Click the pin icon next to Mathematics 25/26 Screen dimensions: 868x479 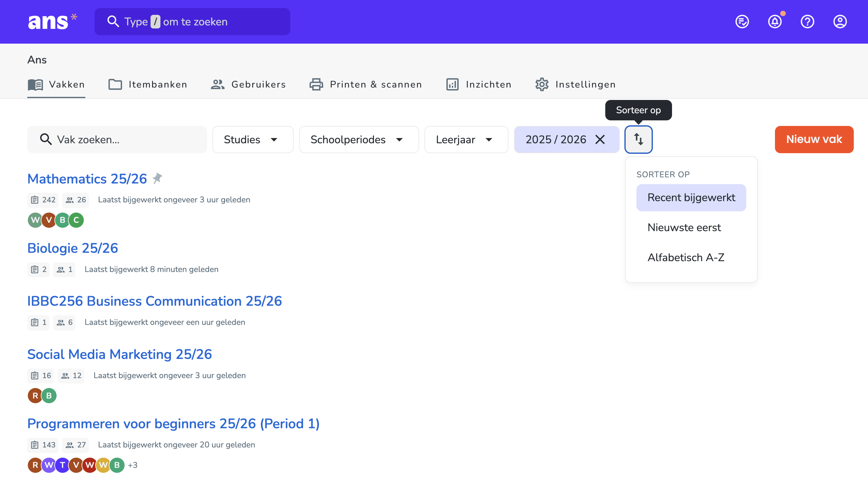click(x=157, y=178)
